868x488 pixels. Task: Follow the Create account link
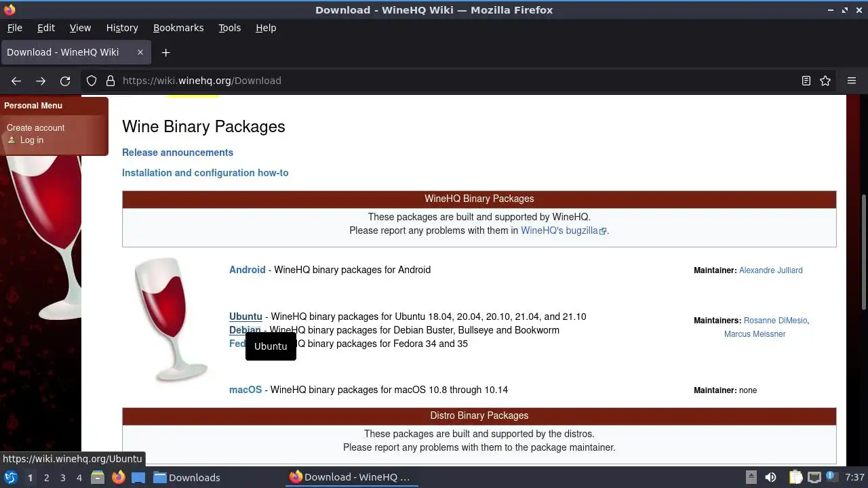(35, 127)
